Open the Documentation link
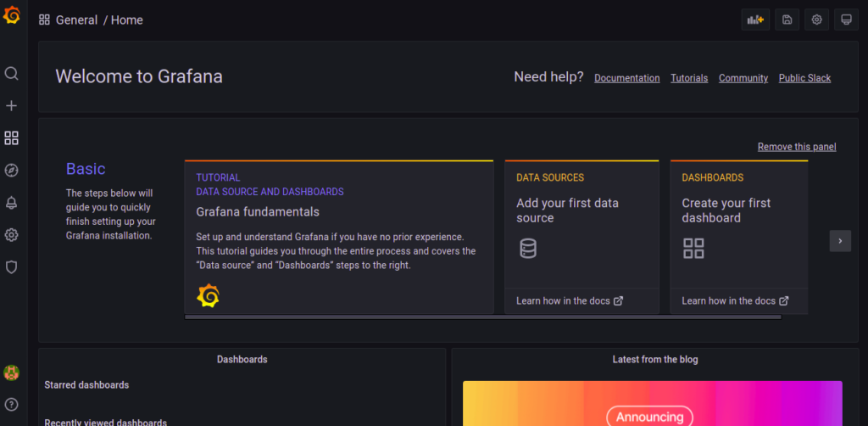This screenshot has width=868, height=426. pyautogui.click(x=626, y=78)
